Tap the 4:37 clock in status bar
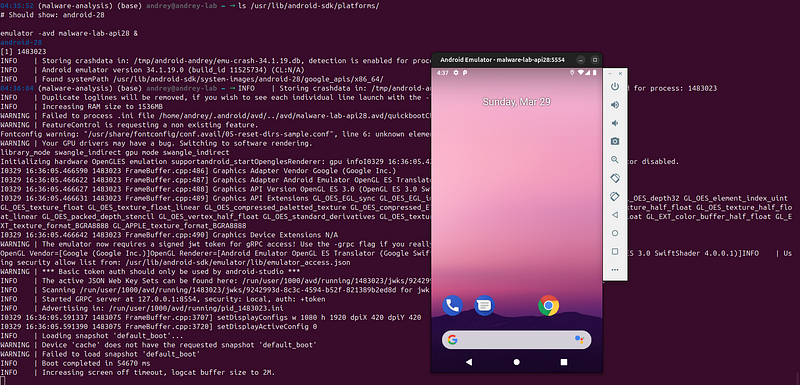Screen dimensions: 800x385 pos(442,73)
